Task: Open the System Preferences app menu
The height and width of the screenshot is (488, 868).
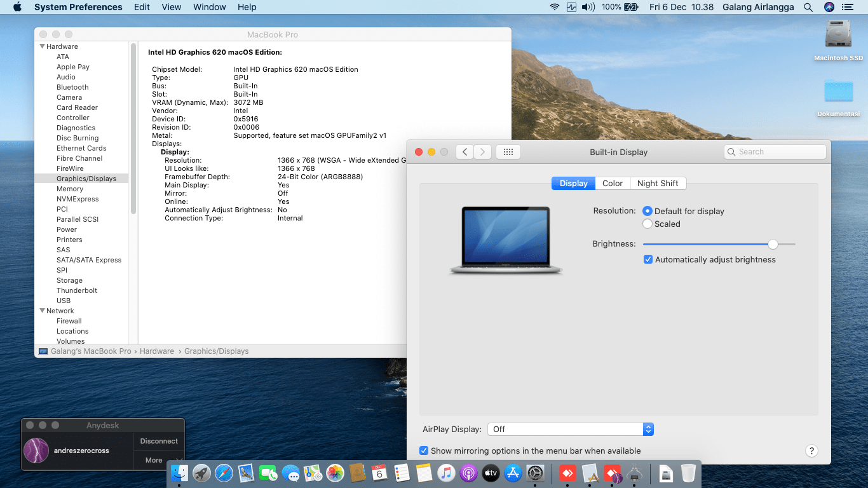Action: [x=78, y=7]
